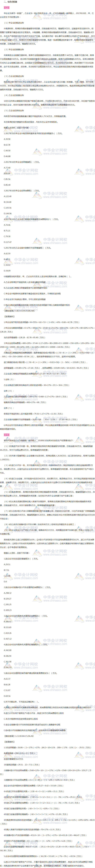This screenshot has height=868, width=95.
Task: Select answer option C.410.26
Action: 8,633
